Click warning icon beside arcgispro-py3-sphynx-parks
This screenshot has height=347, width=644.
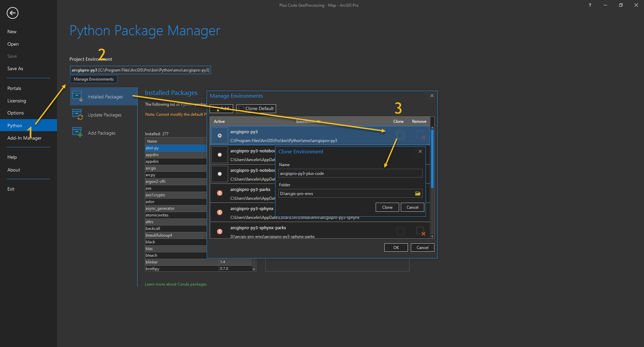(220, 231)
